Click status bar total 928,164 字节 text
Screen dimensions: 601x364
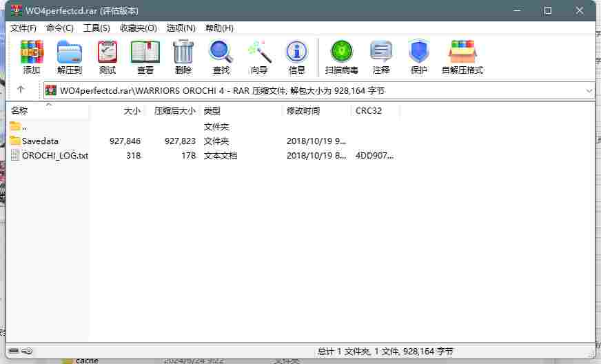tap(428, 351)
